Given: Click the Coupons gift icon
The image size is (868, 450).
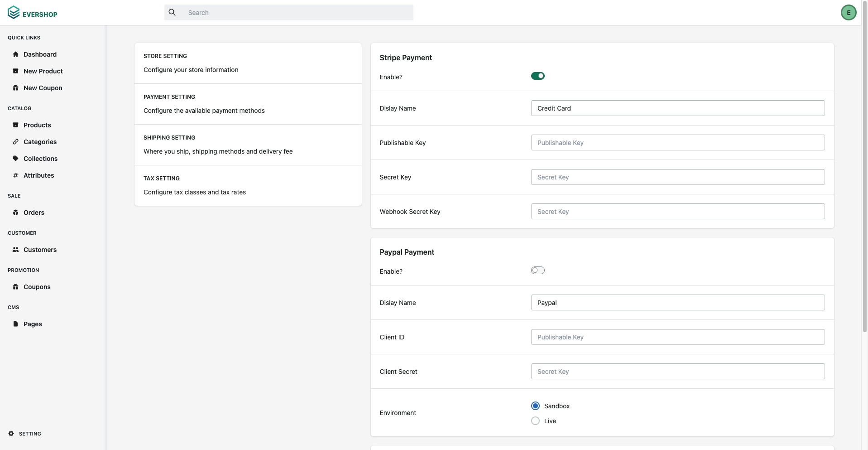Looking at the screenshot, I should pos(15,287).
